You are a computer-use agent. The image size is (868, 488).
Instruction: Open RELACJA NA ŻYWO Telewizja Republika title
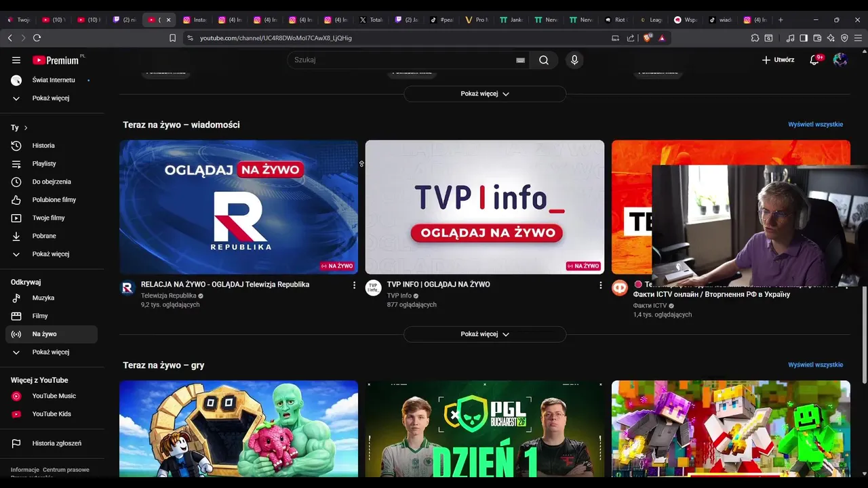225,285
